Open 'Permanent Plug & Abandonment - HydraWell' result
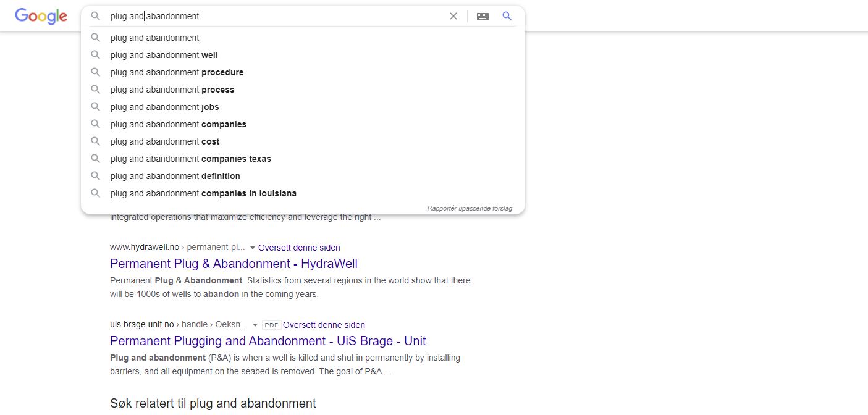Image resolution: width=868 pixels, height=415 pixels. [234, 264]
